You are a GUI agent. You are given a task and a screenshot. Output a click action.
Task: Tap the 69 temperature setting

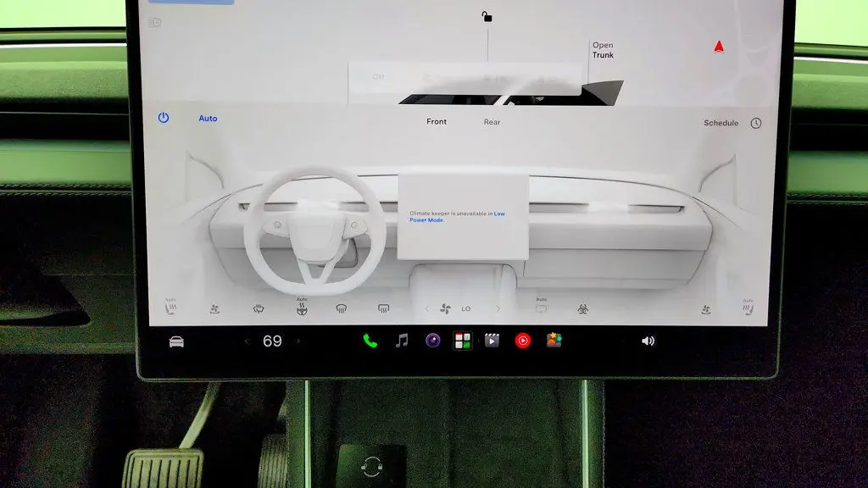[272, 341]
